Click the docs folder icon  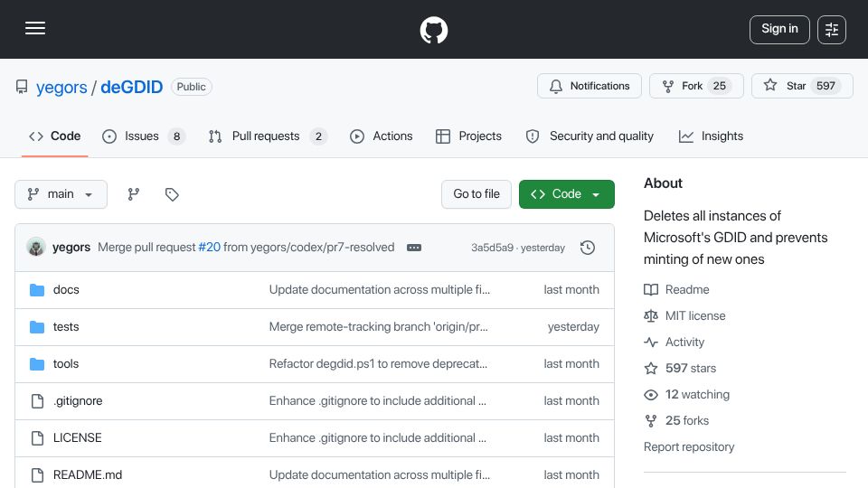[37, 290]
